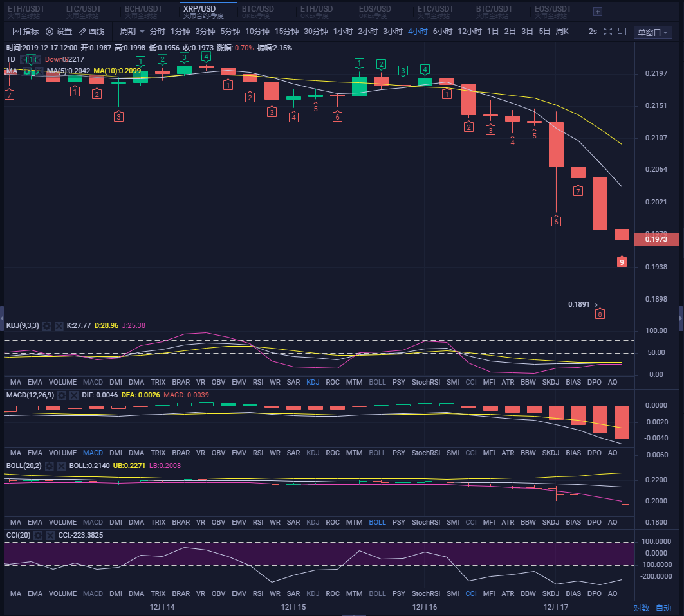Viewport: 684px width, 616px height.
Task: Toggle 对数 logarithmic price scale
Action: click(642, 606)
